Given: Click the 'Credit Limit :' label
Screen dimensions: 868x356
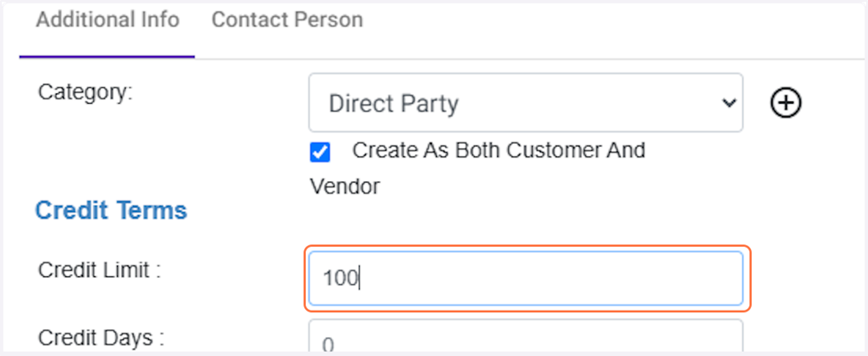Looking at the screenshot, I should (99, 271).
